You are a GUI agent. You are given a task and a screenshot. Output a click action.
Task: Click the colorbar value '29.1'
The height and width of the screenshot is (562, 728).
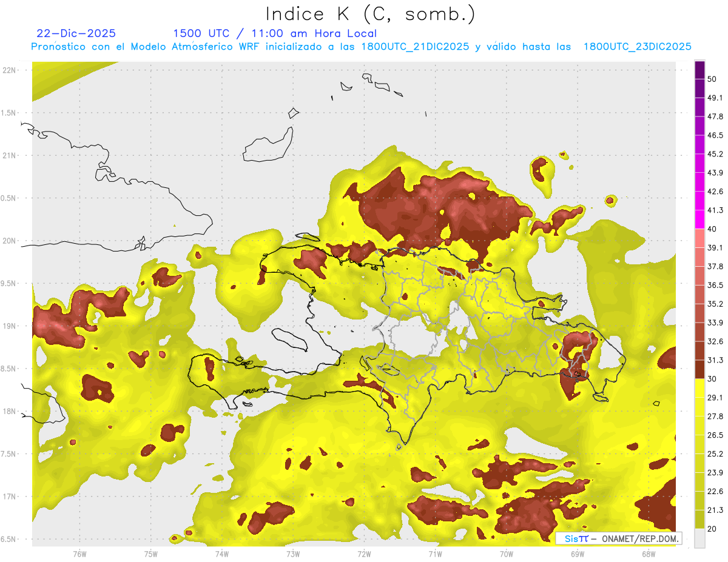click(x=715, y=398)
